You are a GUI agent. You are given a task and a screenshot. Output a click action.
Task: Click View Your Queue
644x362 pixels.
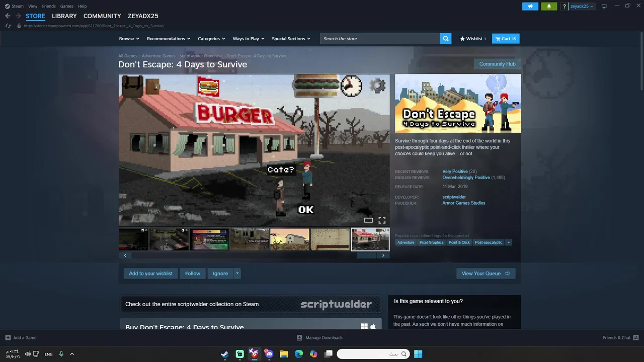[486, 274]
